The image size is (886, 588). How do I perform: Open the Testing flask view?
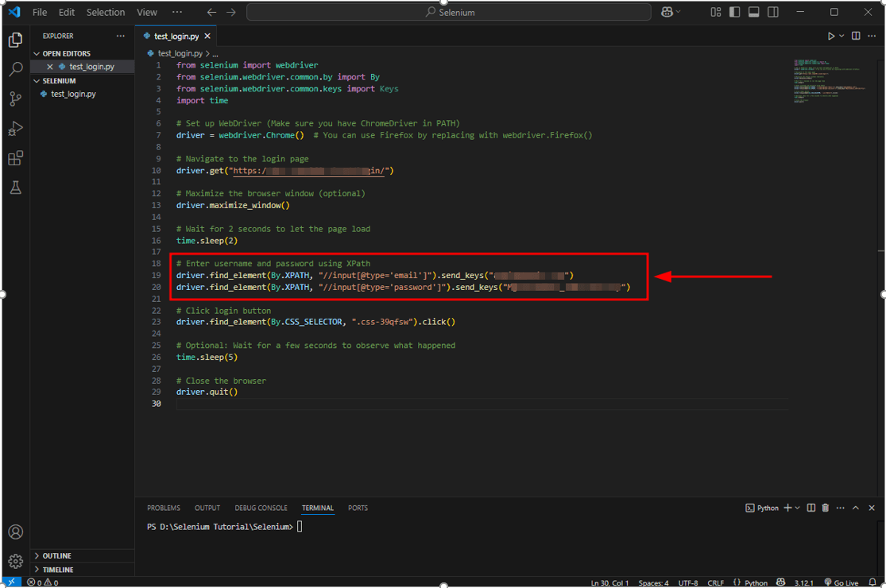(16, 188)
